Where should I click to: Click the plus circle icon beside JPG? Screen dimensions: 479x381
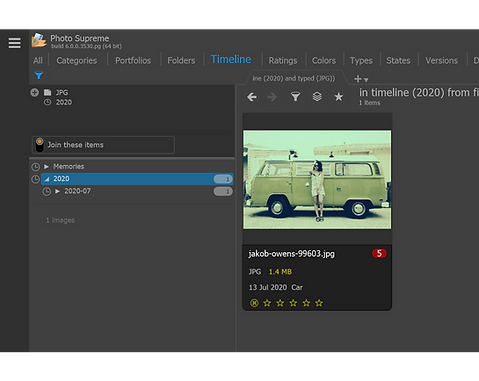tap(34, 92)
